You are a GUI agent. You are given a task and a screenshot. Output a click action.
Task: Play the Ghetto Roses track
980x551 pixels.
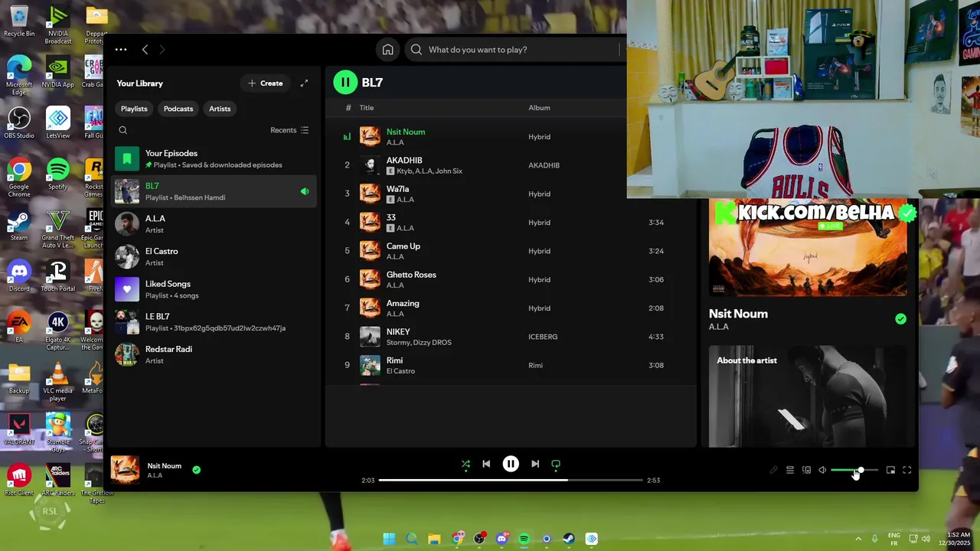[411, 275]
